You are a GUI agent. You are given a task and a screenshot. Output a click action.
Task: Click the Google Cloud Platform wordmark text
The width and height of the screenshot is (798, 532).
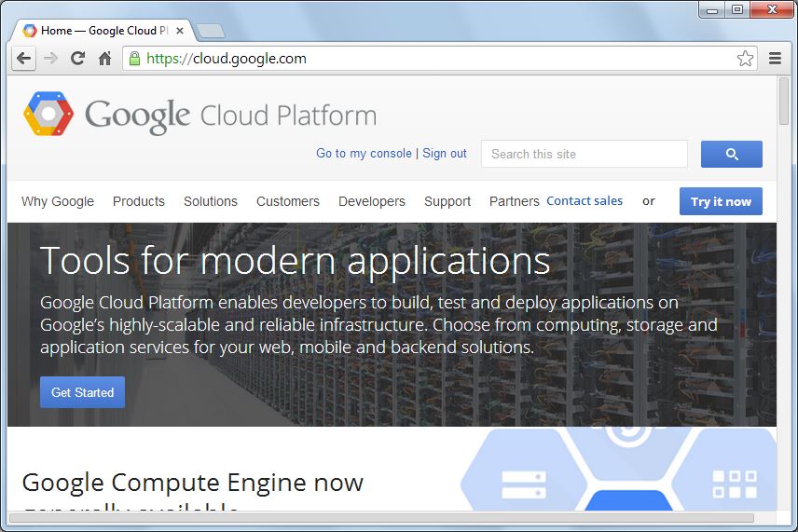pyautogui.click(x=231, y=116)
